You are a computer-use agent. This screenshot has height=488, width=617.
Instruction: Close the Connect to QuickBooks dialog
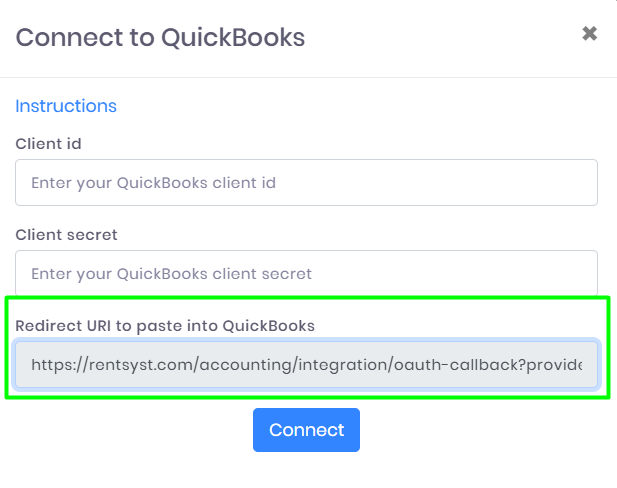[x=589, y=34]
